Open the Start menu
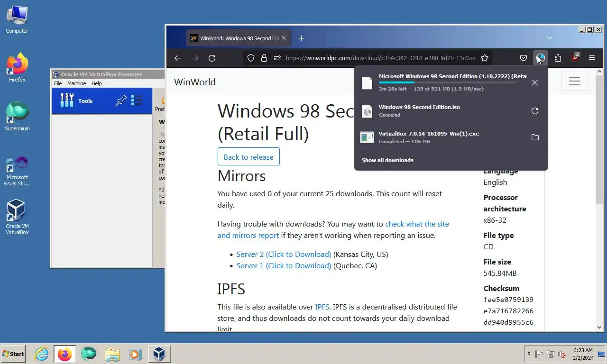This screenshot has height=364, width=607. pyautogui.click(x=13, y=354)
